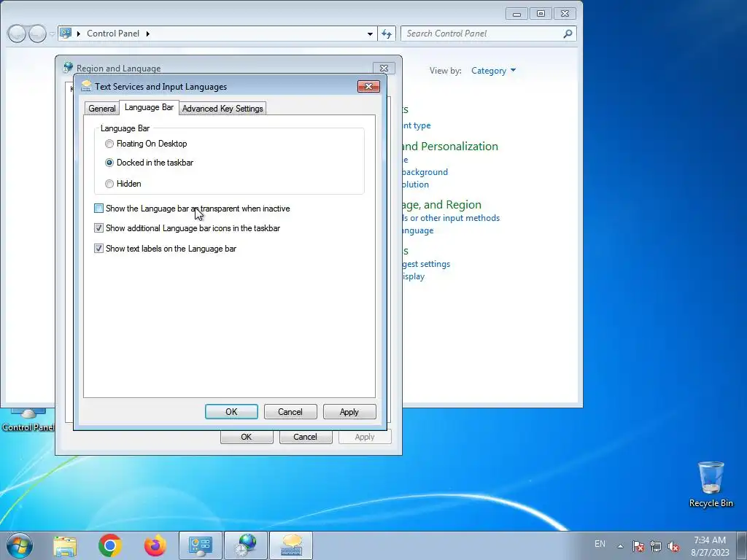Screen dimensions: 747x560
Task: Switch to Text Services taskbar button
Action: [291, 545]
